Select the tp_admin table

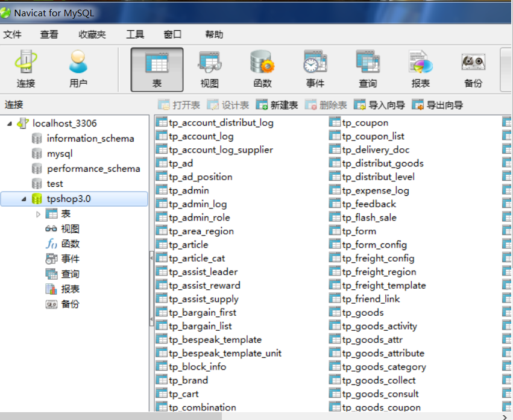pos(189,190)
